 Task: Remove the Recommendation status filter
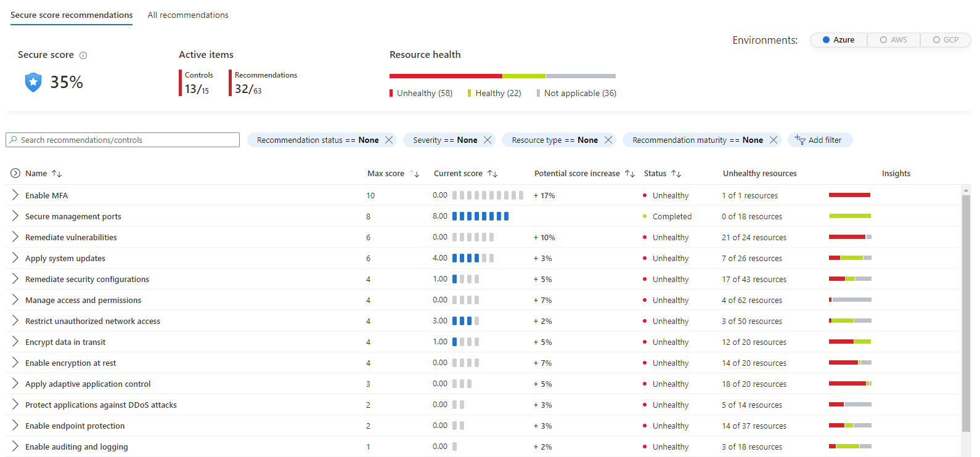pos(389,140)
